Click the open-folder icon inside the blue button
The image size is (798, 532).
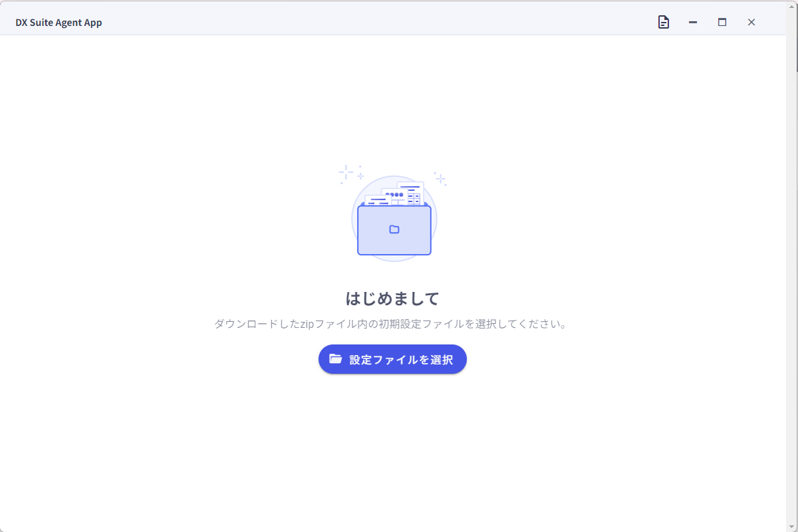click(x=336, y=359)
